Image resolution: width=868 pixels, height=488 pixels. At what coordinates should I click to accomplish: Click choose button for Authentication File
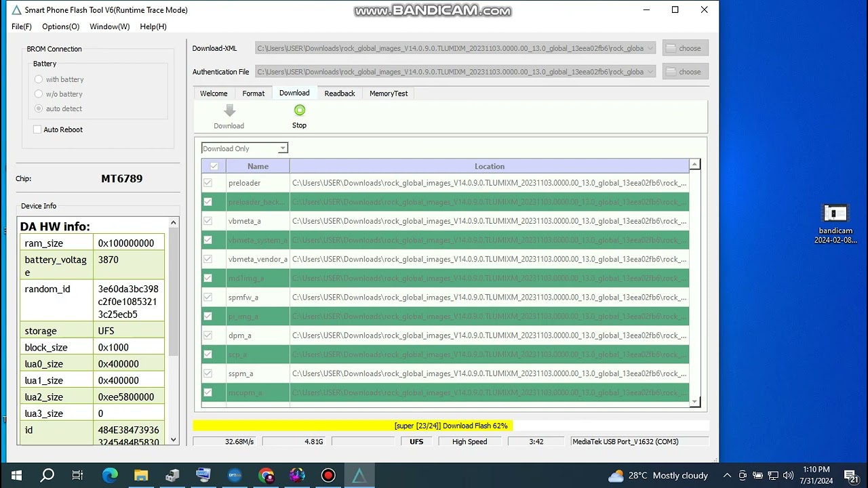tap(686, 72)
